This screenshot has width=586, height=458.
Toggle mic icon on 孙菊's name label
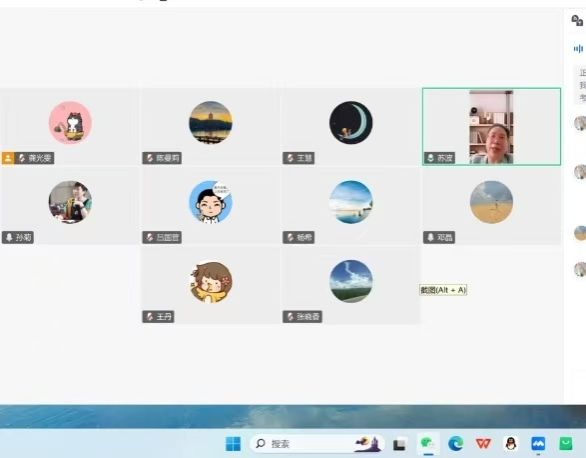[9, 237]
